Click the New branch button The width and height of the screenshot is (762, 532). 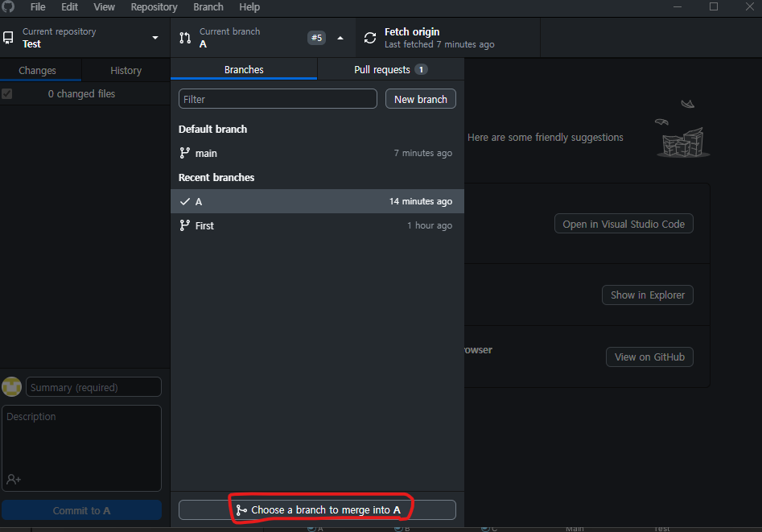click(420, 99)
